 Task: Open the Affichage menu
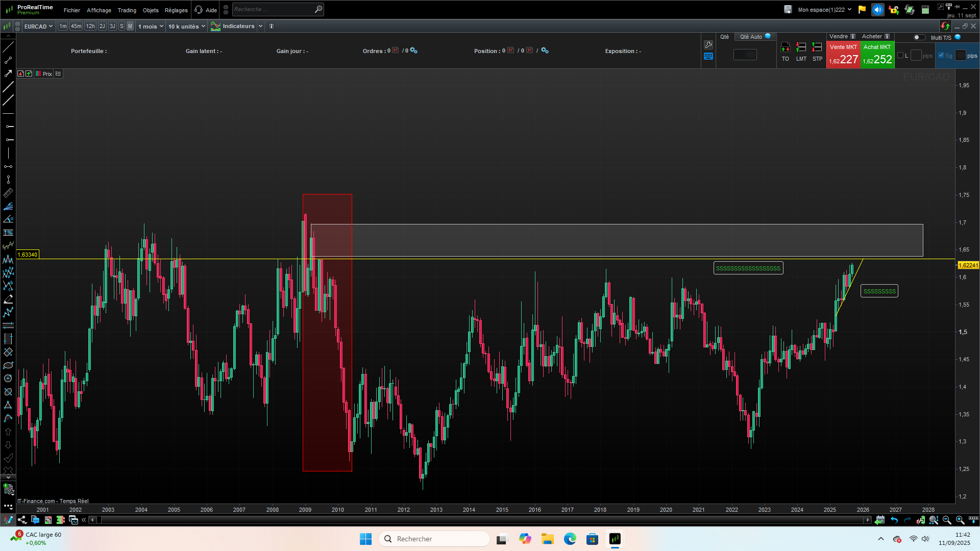pos(99,10)
